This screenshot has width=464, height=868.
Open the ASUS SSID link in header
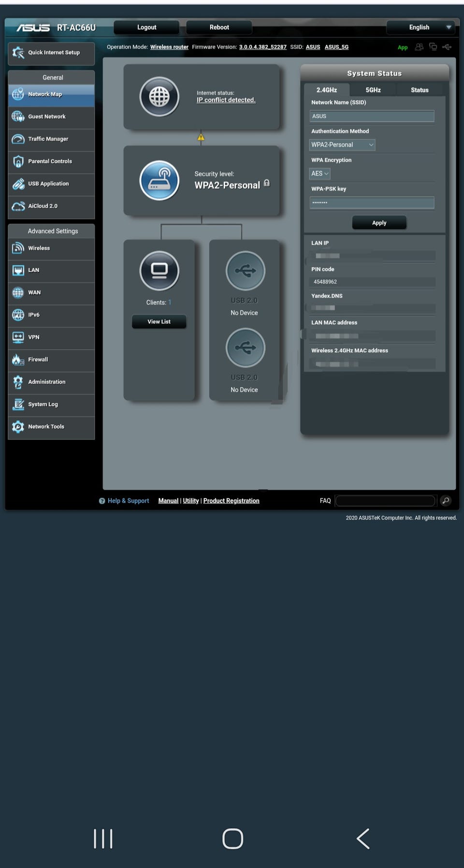pyautogui.click(x=313, y=47)
